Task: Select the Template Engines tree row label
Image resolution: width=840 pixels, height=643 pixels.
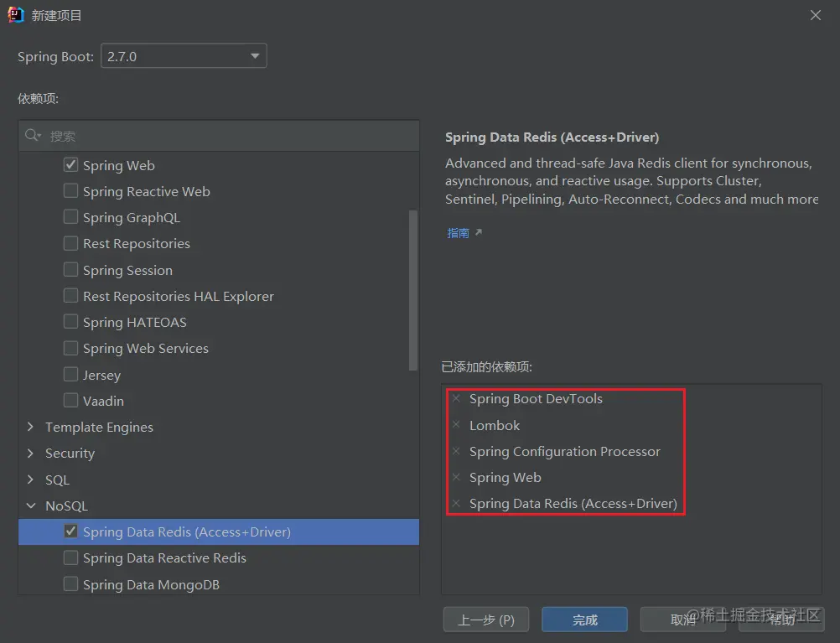Action: [x=99, y=427]
